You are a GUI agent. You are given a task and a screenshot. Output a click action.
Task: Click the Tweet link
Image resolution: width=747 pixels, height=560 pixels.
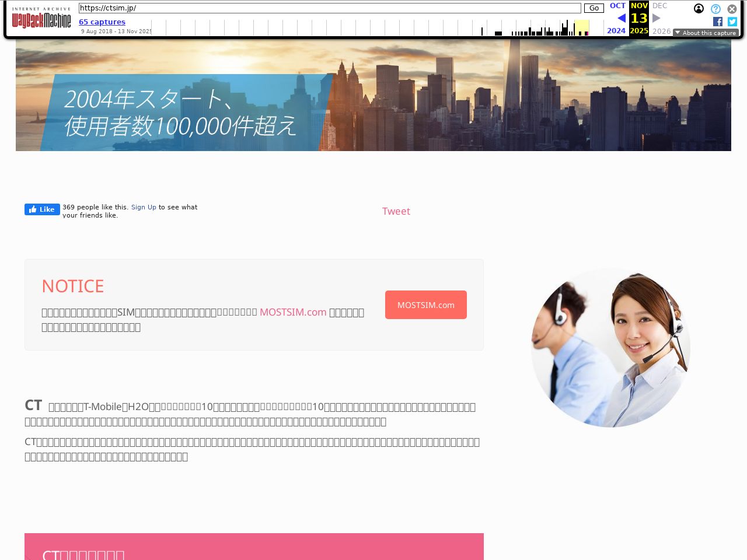point(396,211)
